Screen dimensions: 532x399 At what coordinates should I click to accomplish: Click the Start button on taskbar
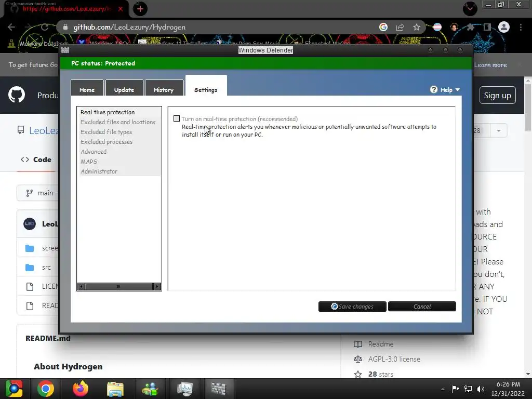coord(14,389)
